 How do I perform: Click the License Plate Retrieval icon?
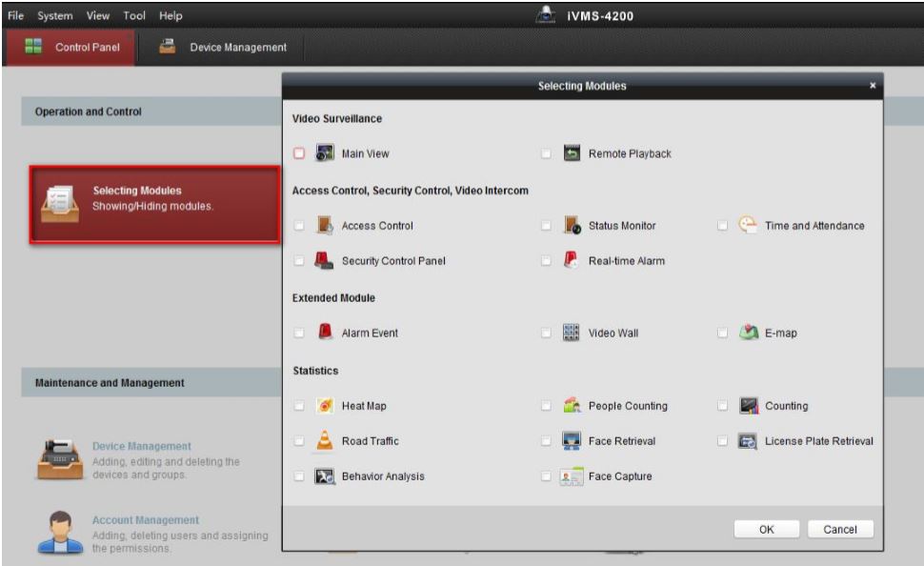click(748, 440)
